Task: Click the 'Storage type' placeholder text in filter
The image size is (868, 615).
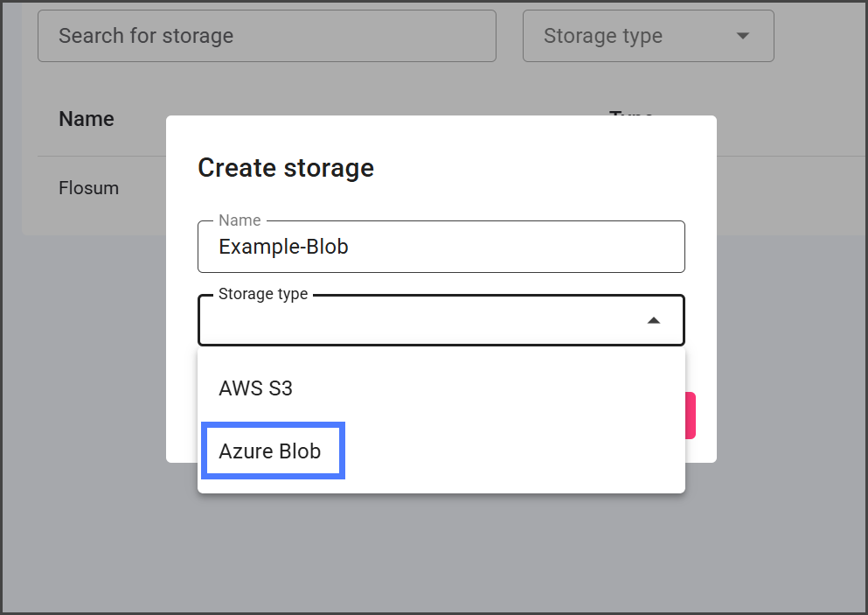Action: (x=603, y=36)
